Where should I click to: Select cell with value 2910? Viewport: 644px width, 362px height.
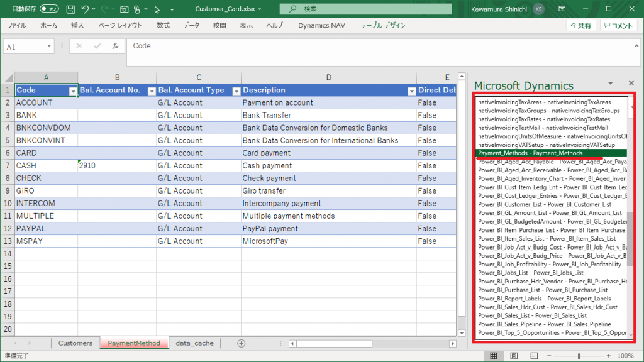[x=117, y=165]
